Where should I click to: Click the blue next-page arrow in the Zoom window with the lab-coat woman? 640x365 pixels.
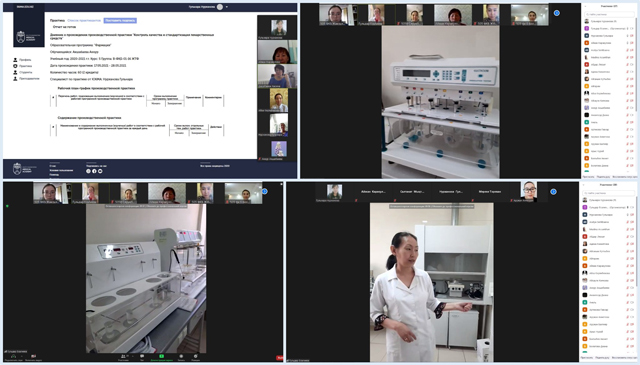(x=553, y=191)
